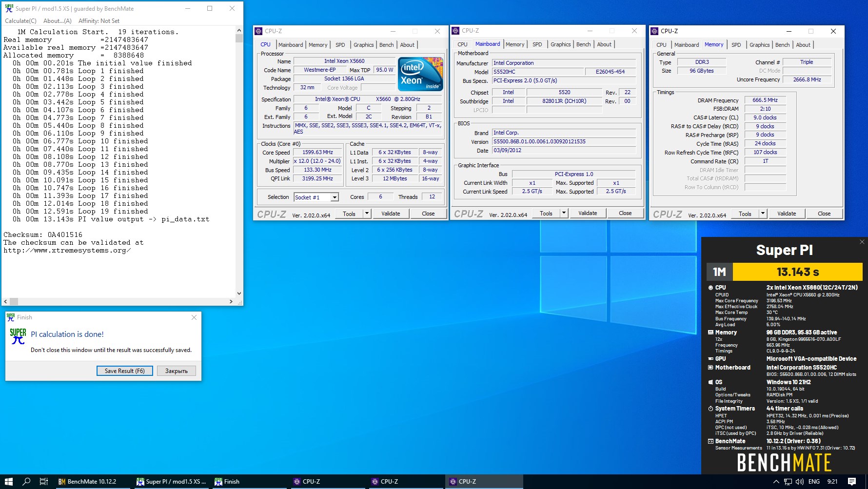The width and height of the screenshot is (868, 489).
Task: Click the Core Speed value 1599.63 MHz
Action: (317, 152)
